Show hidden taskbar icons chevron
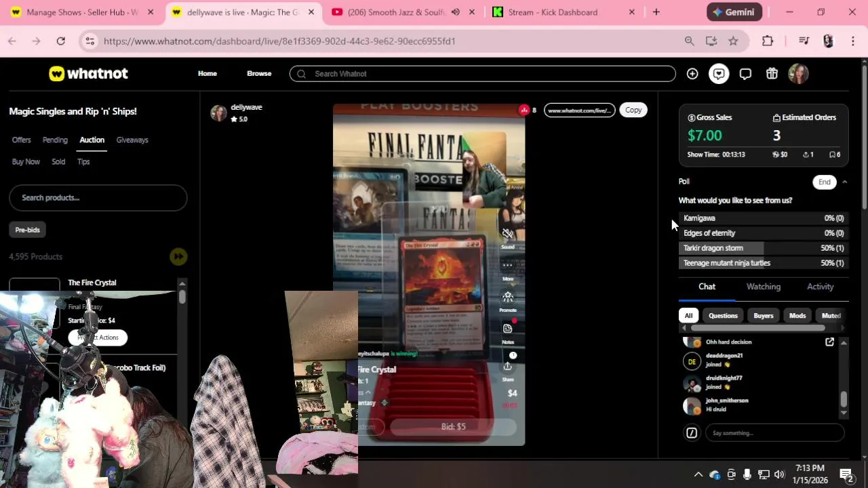The width and height of the screenshot is (868, 488). pos(698,474)
